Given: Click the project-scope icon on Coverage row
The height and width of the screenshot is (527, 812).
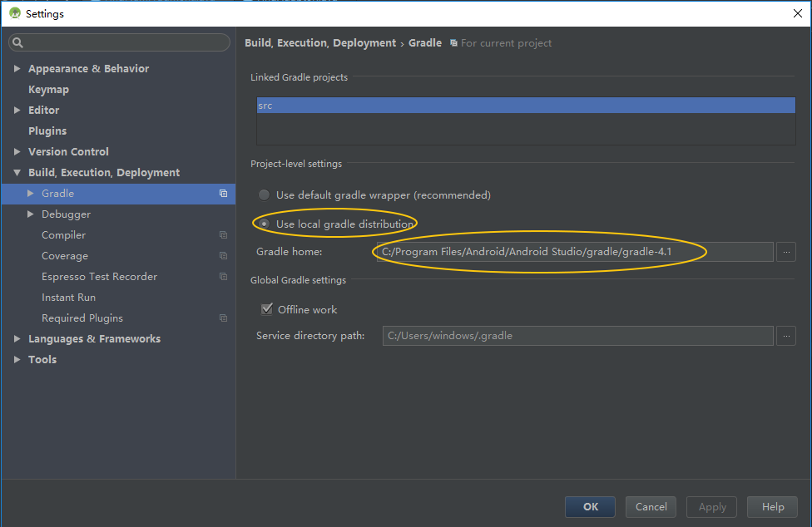Looking at the screenshot, I should 223,255.
